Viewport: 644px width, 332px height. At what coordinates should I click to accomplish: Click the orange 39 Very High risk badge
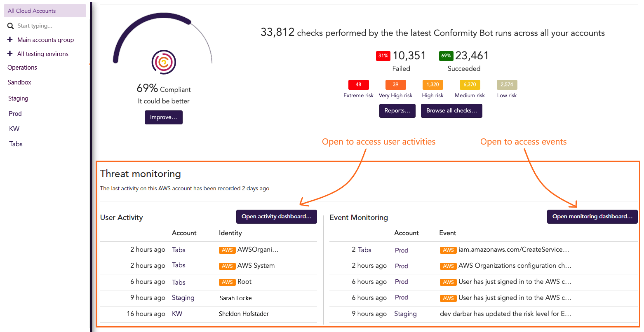(395, 84)
